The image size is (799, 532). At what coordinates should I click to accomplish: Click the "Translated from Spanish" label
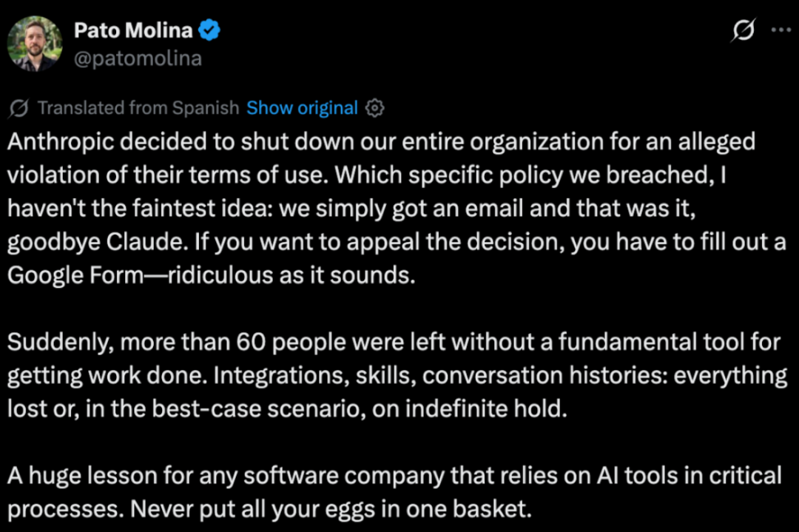click(138, 108)
